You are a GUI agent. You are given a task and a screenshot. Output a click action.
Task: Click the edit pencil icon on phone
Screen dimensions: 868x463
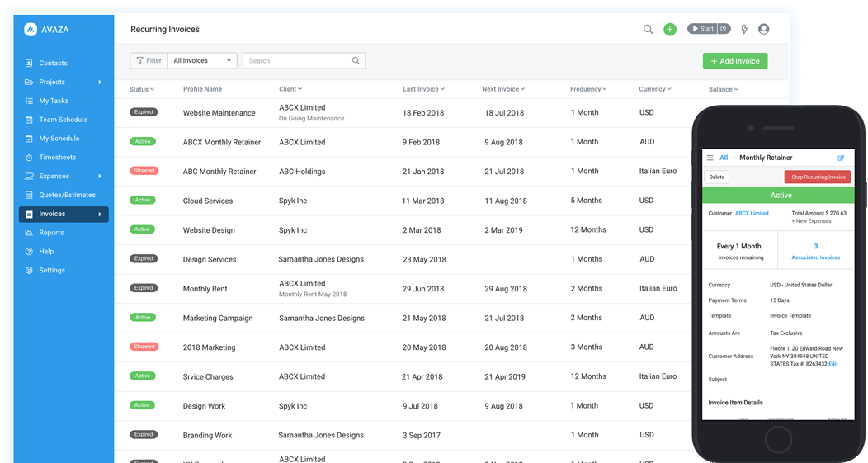pyautogui.click(x=841, y=158)
